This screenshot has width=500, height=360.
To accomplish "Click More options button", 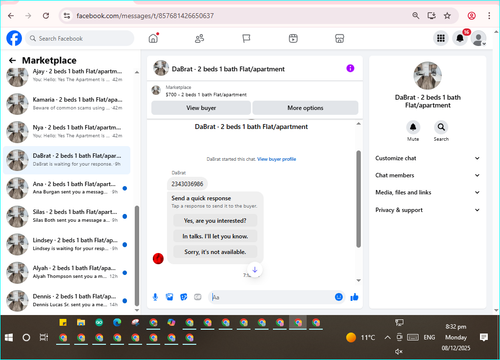I will pos(305,108).
